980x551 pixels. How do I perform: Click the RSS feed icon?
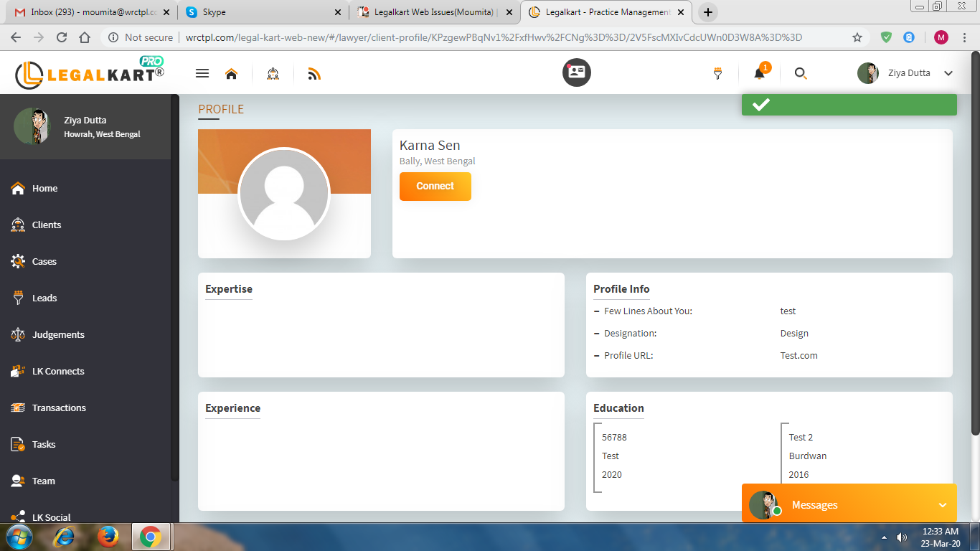(x=314, y=73)
